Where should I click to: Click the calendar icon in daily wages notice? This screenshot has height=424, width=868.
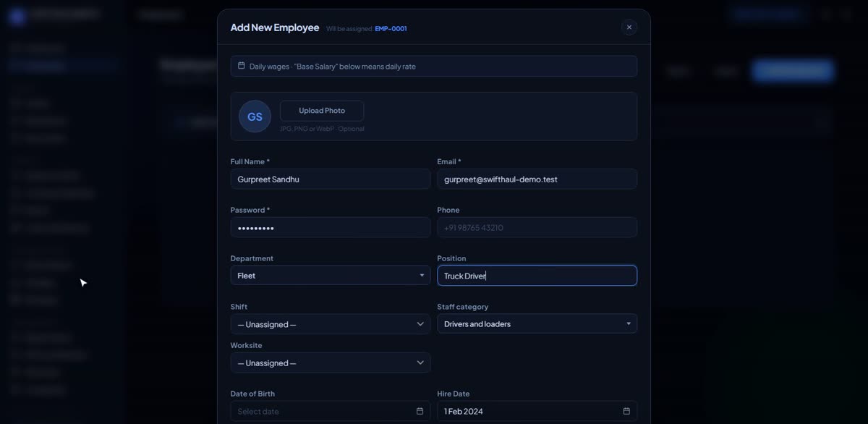(242, 66)
